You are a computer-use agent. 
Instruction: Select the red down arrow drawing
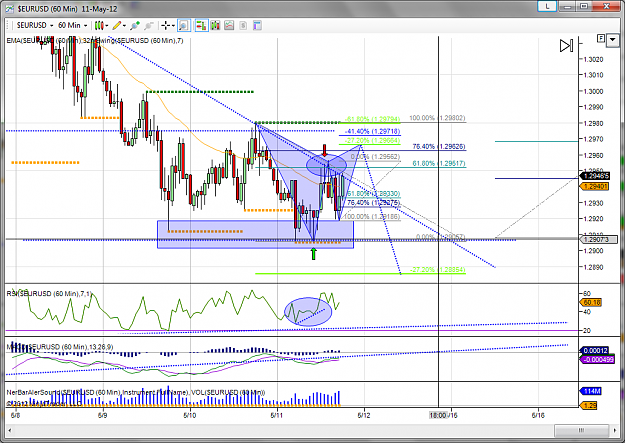[x=325, y=150]
